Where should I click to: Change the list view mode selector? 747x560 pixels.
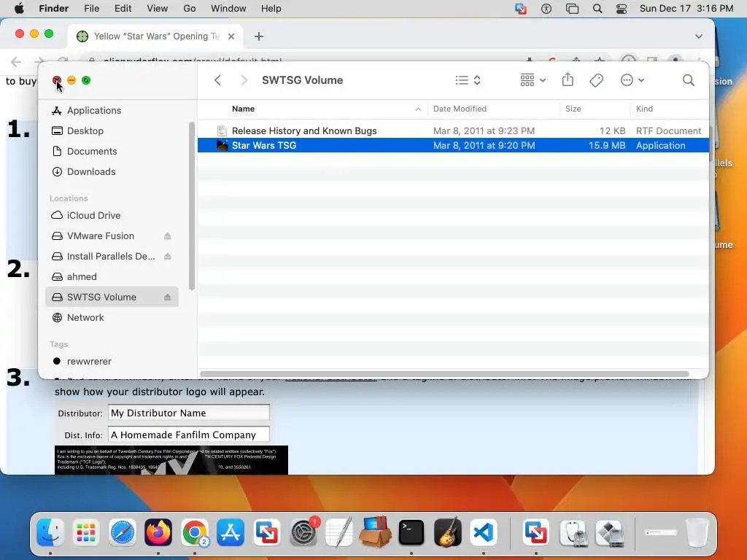point(468,80)
